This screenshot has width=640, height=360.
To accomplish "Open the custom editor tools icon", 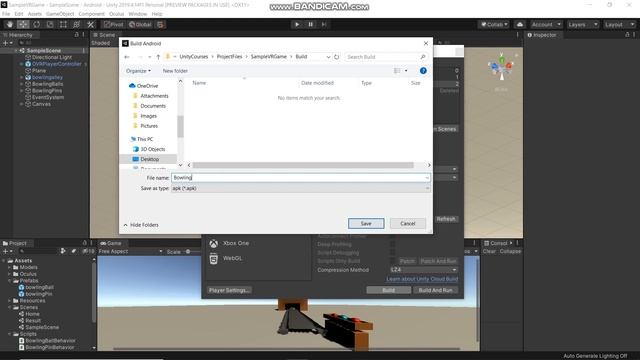I will coord(90,24).
